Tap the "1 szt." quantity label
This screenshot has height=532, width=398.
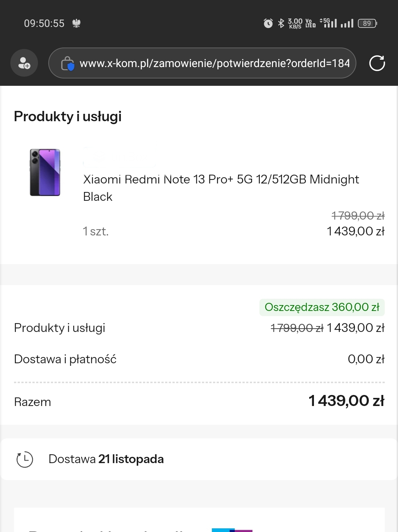click(x=96, y=231)
